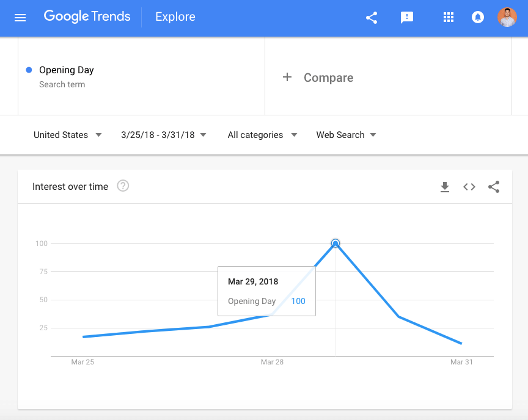The width and height of the screenshot is (528, 420).
Task: Open the send feedback icon
Action: 406,18
